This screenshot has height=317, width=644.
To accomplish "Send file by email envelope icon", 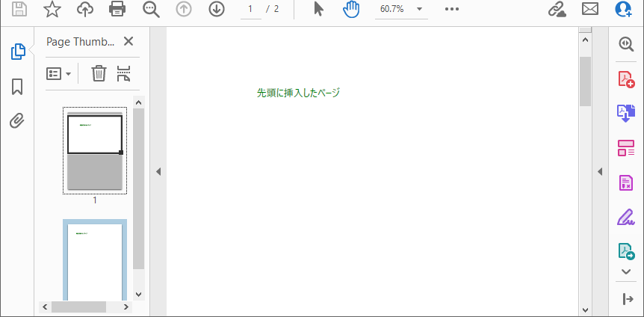I will [x=590, y=9].
